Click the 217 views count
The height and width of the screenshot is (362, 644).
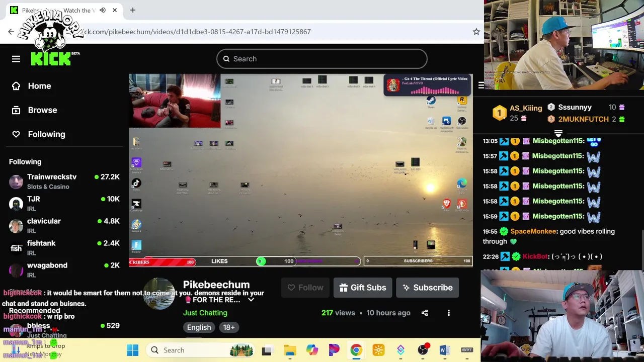tap(338, 313)
